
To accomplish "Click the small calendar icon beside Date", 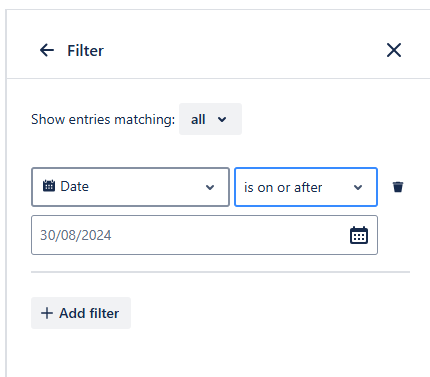I will (49, 186).
